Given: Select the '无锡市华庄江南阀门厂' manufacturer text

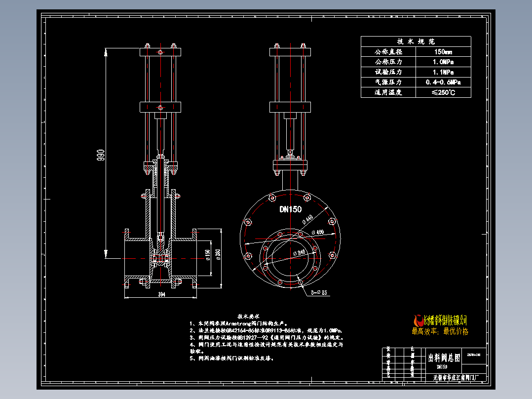Looking at the screenshot, I should pyautogui.click(x=456, y=378).
